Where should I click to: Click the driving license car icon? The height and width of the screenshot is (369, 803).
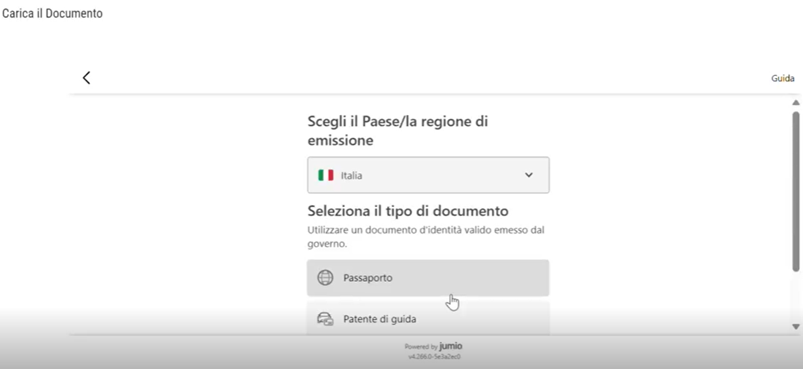coord(325,319)
